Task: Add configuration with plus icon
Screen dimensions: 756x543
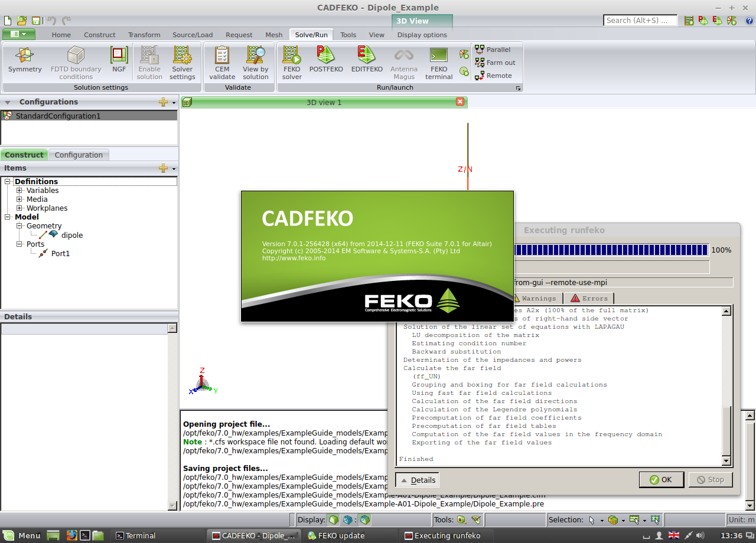Action: click(x=164, y=102)
